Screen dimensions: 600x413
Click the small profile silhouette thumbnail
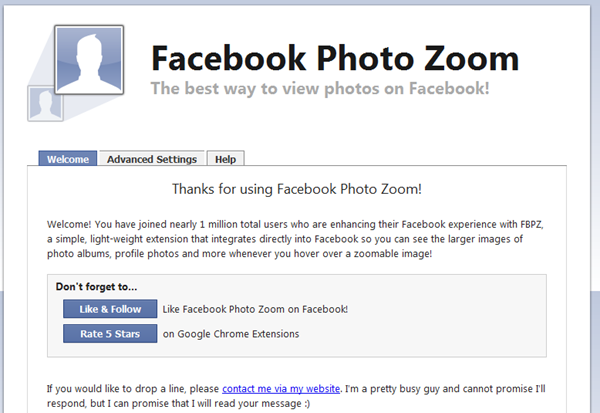click(x=40, y=105)
